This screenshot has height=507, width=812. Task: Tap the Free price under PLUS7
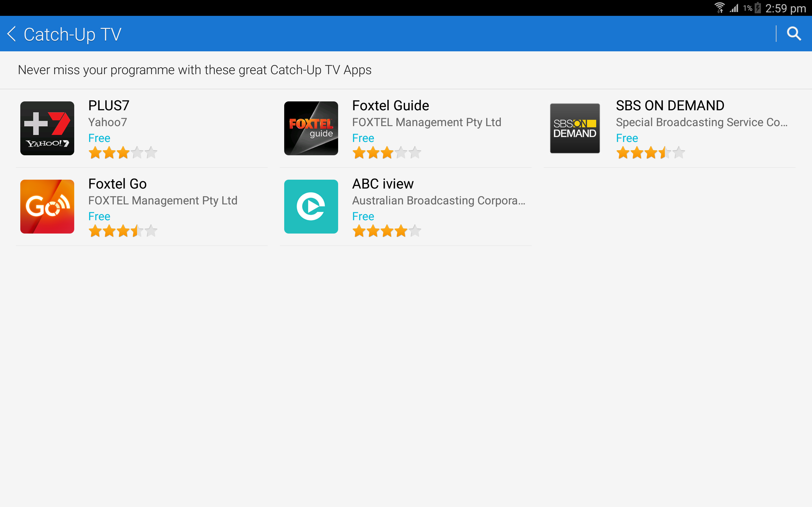[x=99, y=138]
